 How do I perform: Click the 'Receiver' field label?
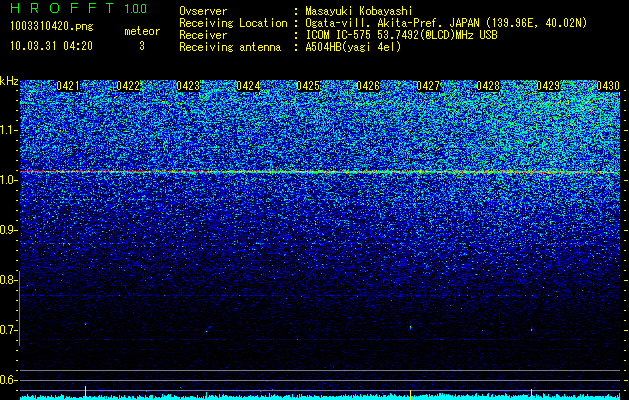click(x=203, y=35)
